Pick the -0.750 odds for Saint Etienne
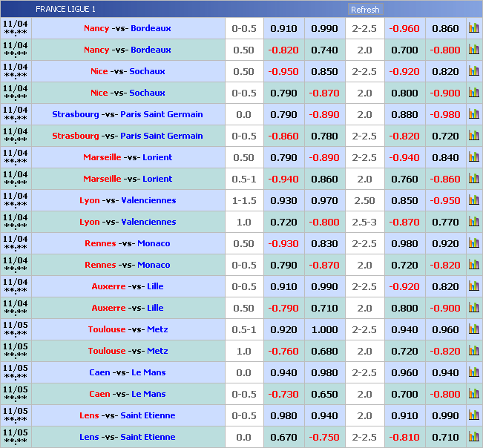Screen dimensions: 483x448 coord(324,437)
